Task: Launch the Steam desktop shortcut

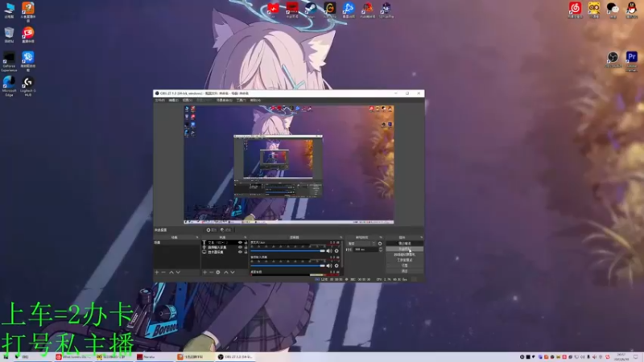Action: point(311,8)
